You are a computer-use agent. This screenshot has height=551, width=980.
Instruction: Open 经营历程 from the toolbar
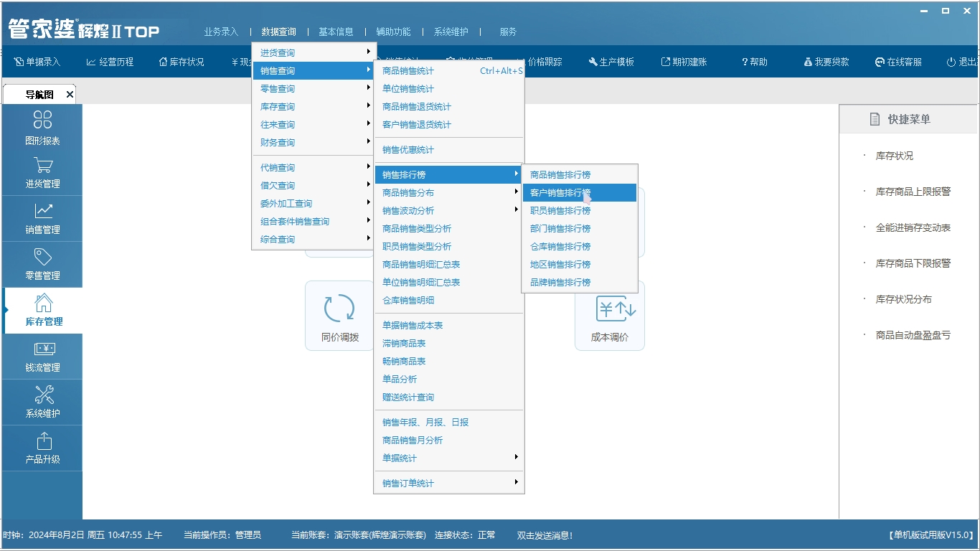pyautogui.click(x=110, y=62)
